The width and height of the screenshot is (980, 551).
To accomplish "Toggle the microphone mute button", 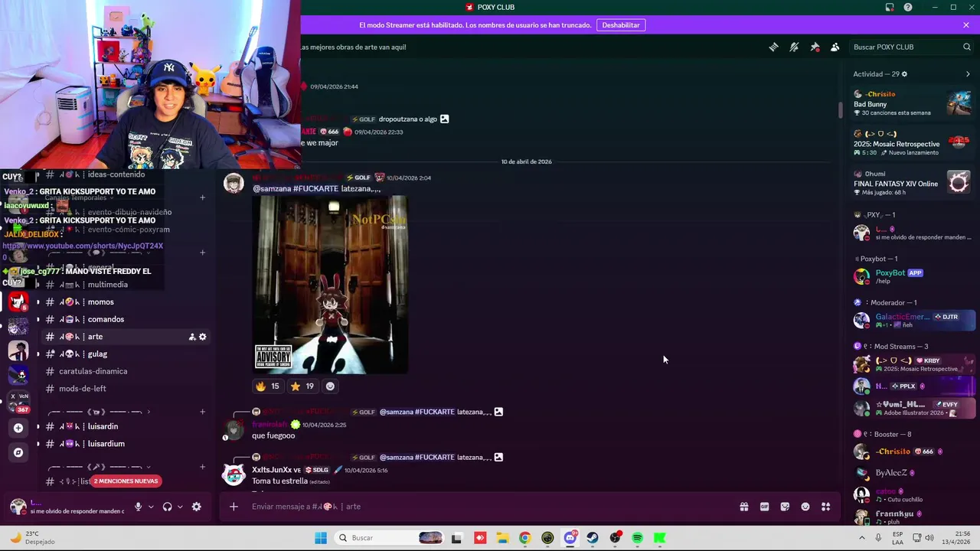I will pos(139,507).
